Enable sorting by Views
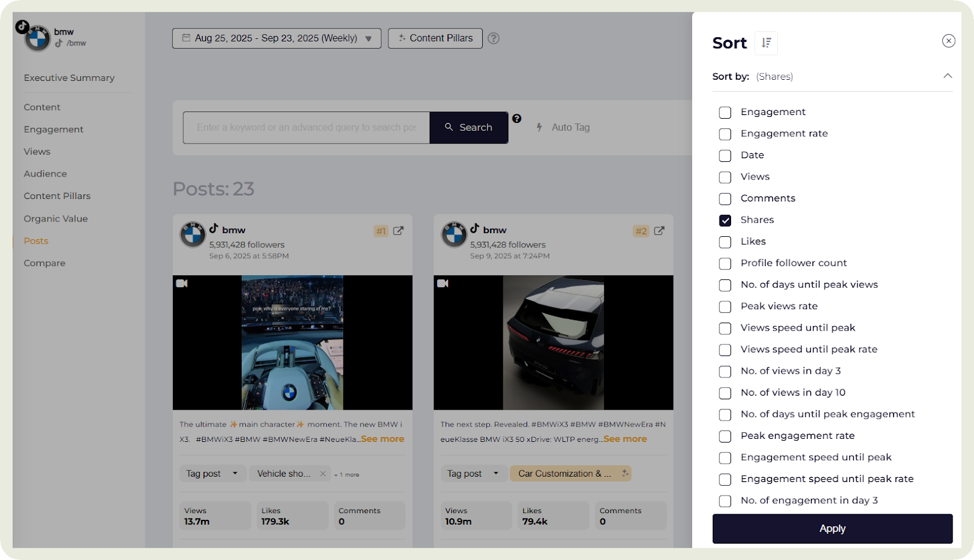This screenshot has width=974, height=560. tap(724, 177)
